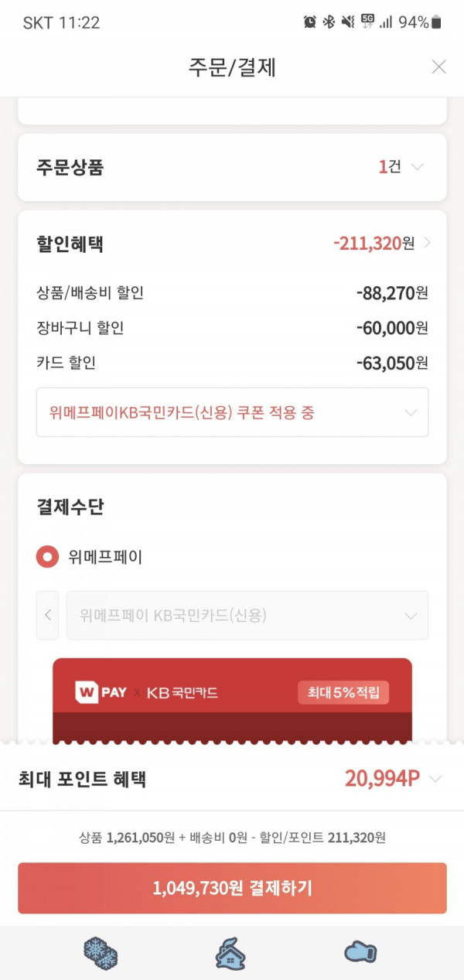Go to previous card with left arrow
Image resolution: width=464 pixels, height=980 pixels.
pyautogui.click(x=48, y=616)
